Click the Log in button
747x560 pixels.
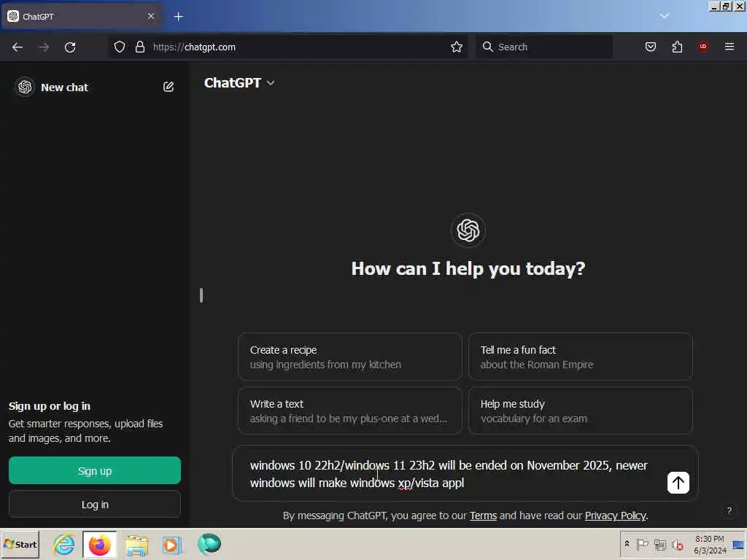(x=95, y=505)
